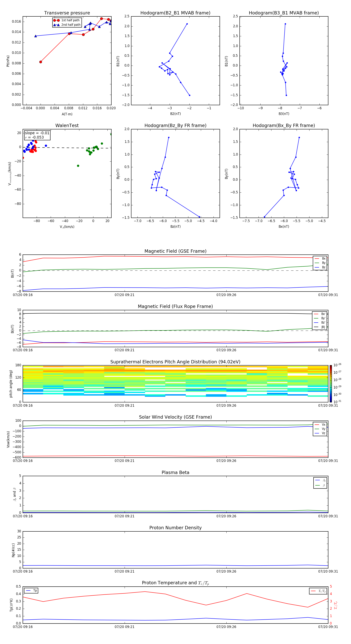Screen dimensions: 351x644
Task: Click the Bz legend entry in GSE field panel
Action: tap(320, 267)
